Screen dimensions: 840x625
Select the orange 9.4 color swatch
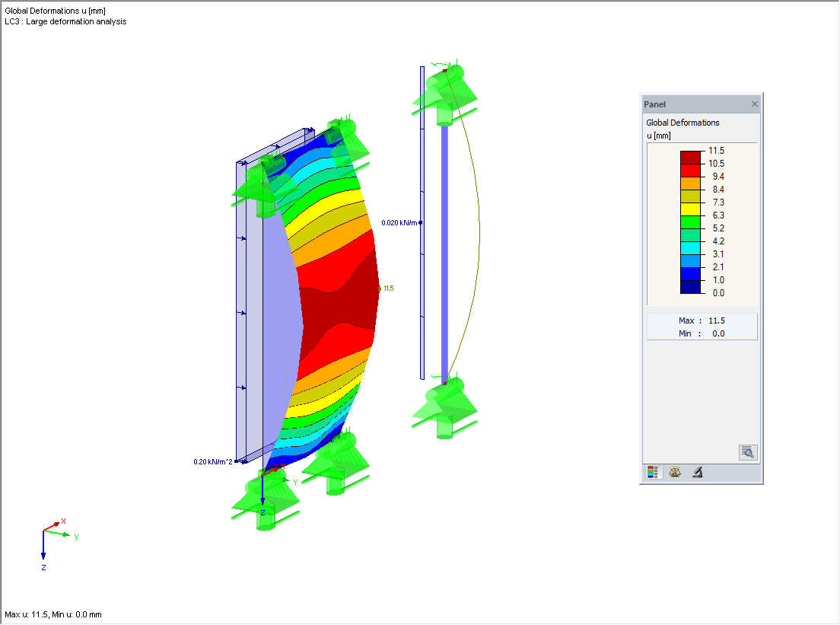click(691, 183)
